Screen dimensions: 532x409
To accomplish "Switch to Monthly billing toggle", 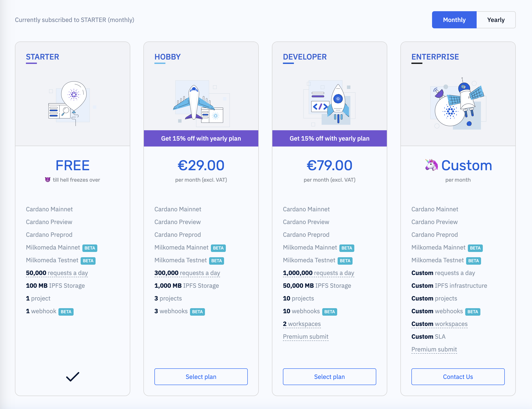I will click(x=455, y=19).
